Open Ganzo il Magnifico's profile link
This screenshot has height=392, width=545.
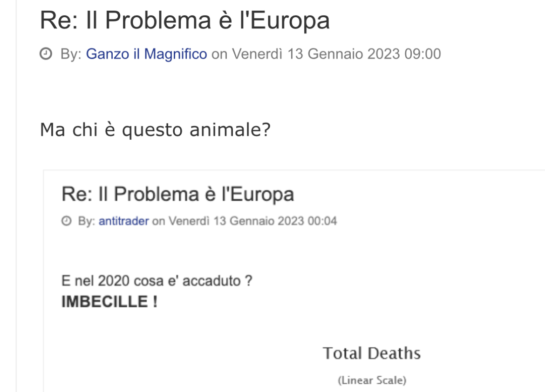(x=146, y=54)
